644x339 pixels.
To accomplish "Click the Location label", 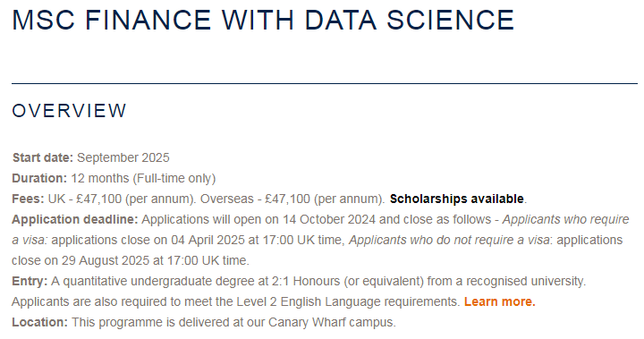I will [40, 322].
